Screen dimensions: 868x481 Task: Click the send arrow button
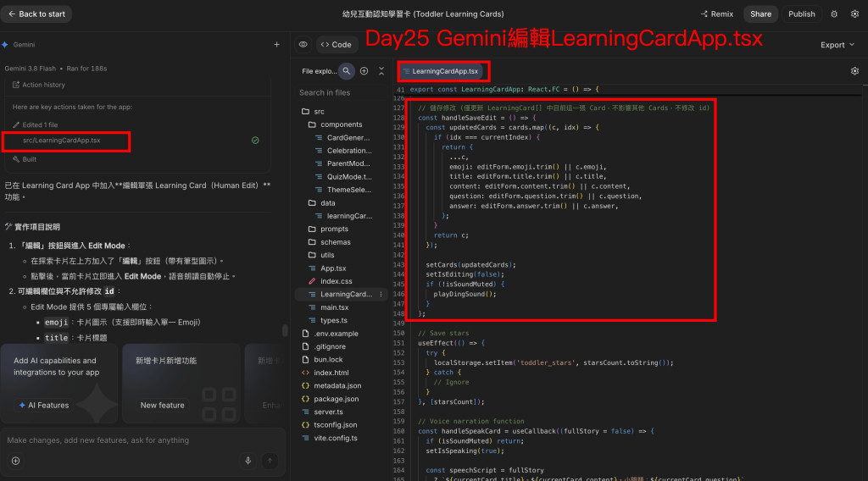click(x=270, y=461)
